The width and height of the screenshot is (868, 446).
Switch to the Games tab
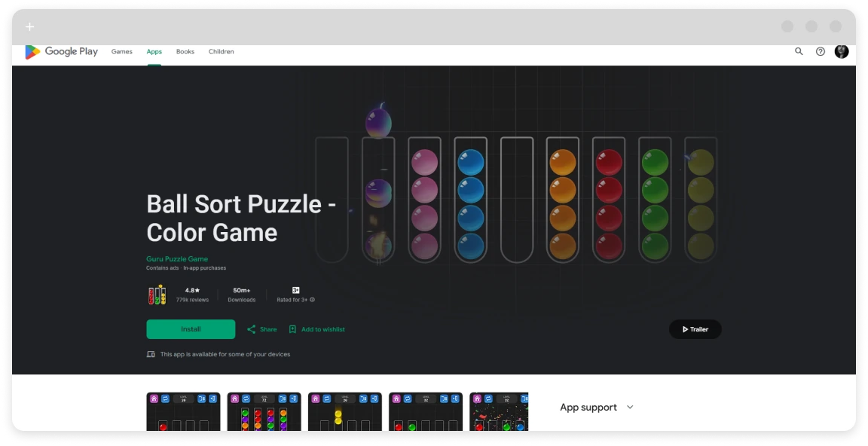tap(122, 51)
